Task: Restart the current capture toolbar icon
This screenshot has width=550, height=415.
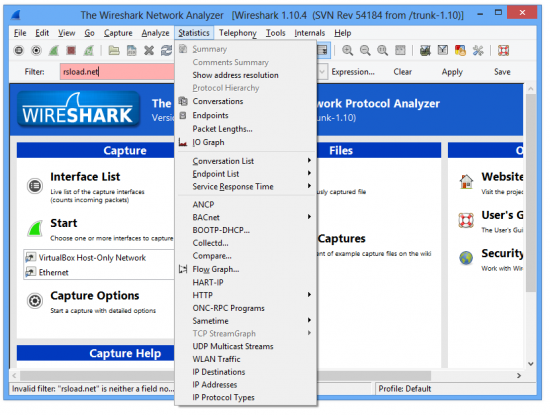Action: [x=89, y=51]
